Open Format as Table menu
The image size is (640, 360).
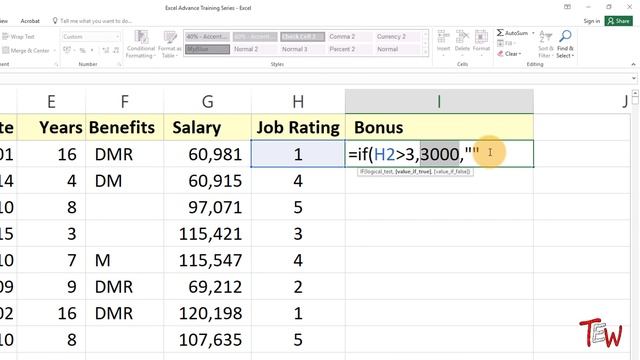point(169,44)
